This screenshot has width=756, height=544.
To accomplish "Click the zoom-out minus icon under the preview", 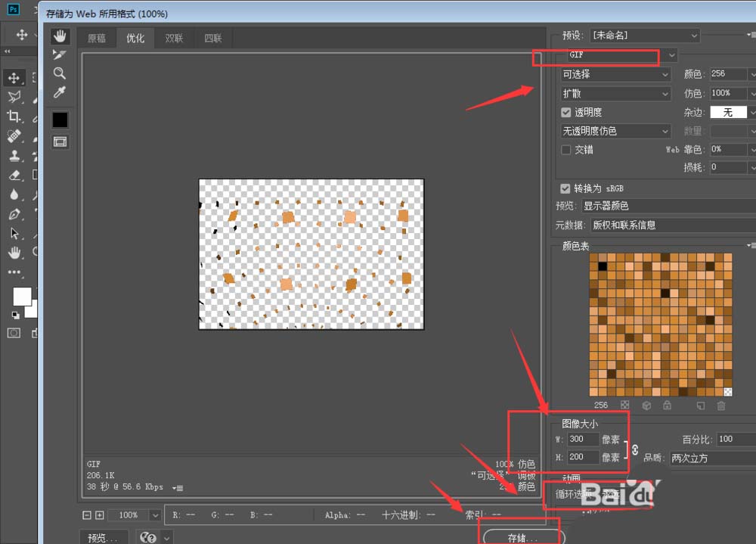I will pyautogui.click(x=87, y=515).
